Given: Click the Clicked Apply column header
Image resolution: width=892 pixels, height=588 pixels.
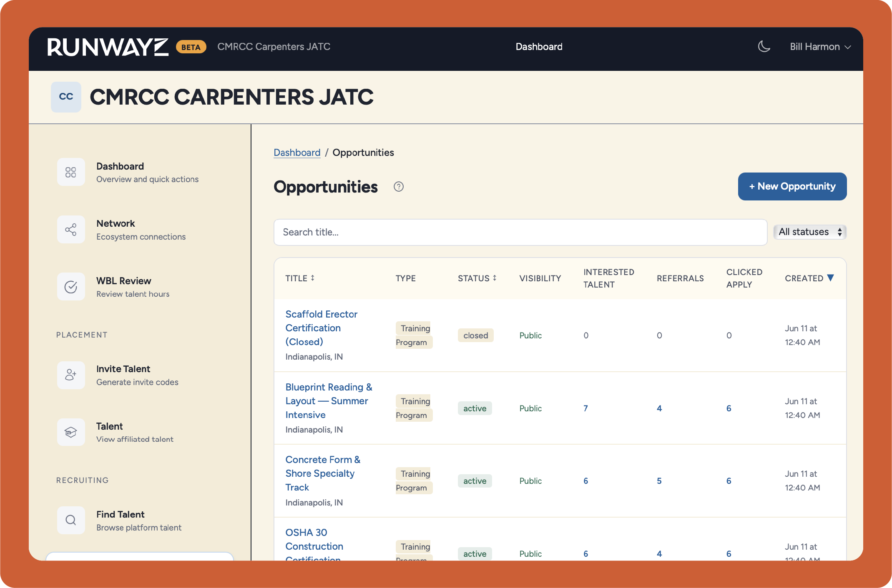Looking at the screenshot, I should click(x=744, y=278).
